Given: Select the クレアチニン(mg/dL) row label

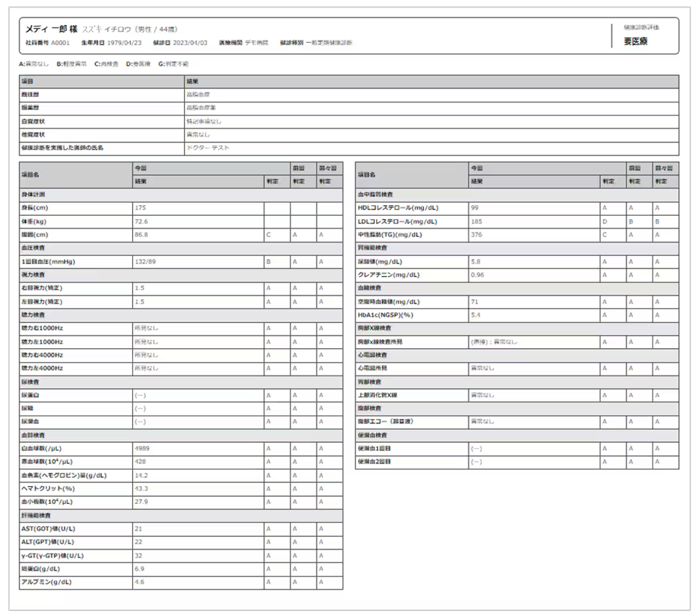Looking at the screenshot, I should coord(388,275).
